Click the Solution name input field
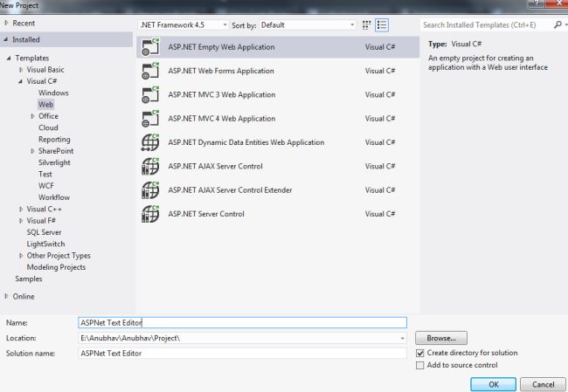 pos(242,354)
